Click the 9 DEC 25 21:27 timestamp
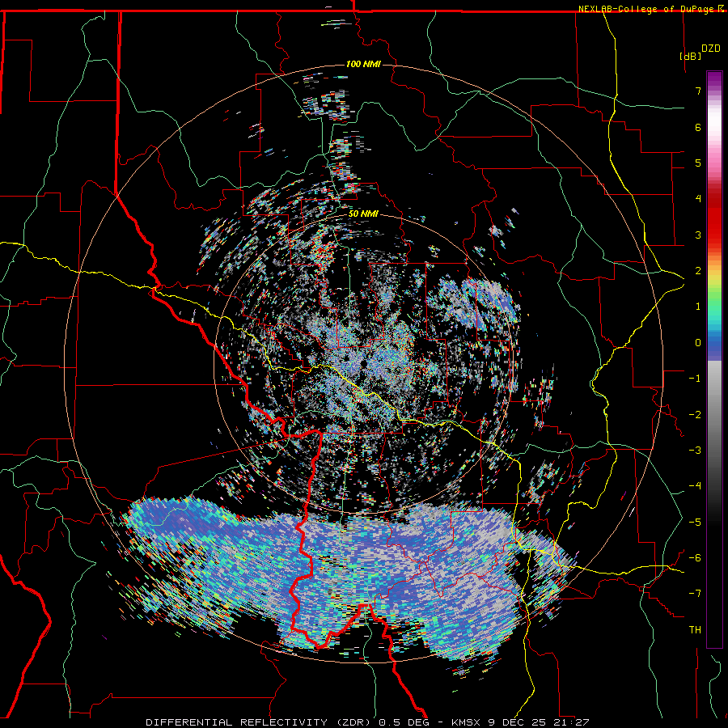728x728 pixels. pyautogui.click(x=539, y=722)
